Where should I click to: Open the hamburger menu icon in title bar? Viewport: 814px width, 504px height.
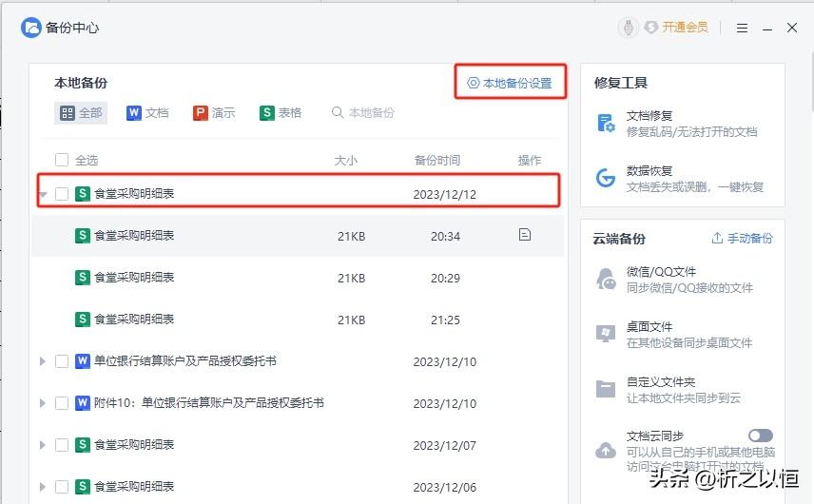[743, 28]
